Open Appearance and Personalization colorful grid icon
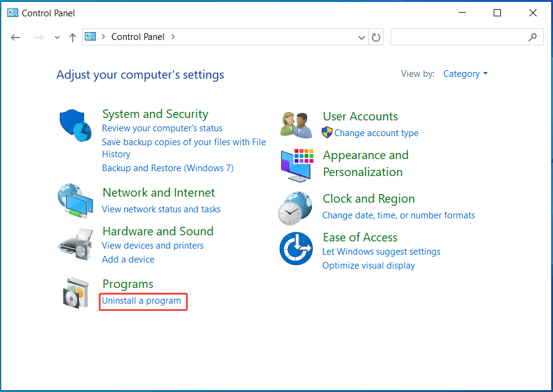 coord(296,164)
